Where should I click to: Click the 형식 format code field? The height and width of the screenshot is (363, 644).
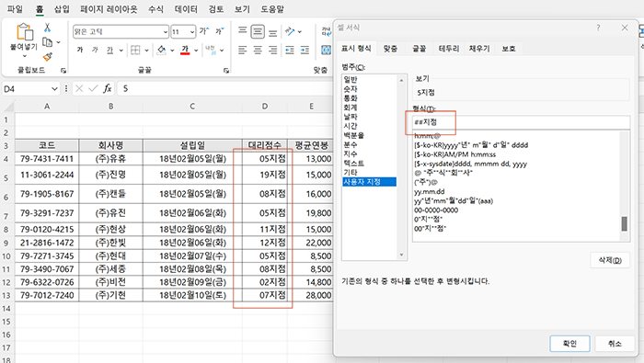tap(522, 122)
